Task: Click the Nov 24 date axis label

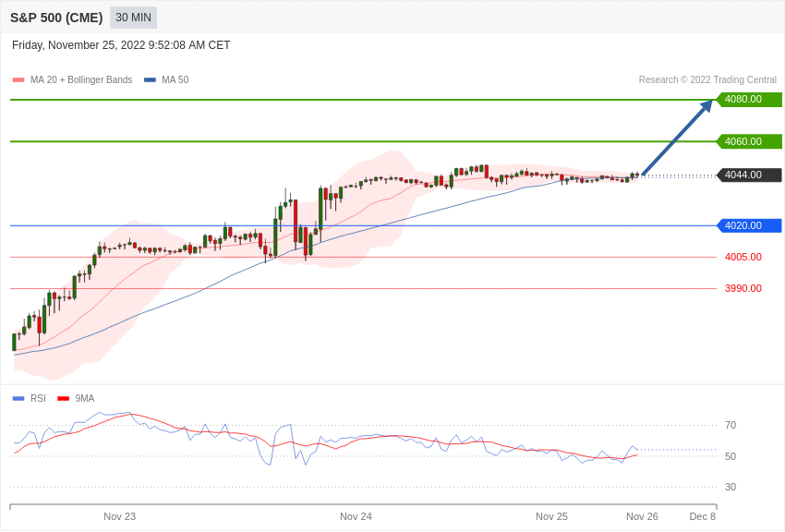Action: 356,516
